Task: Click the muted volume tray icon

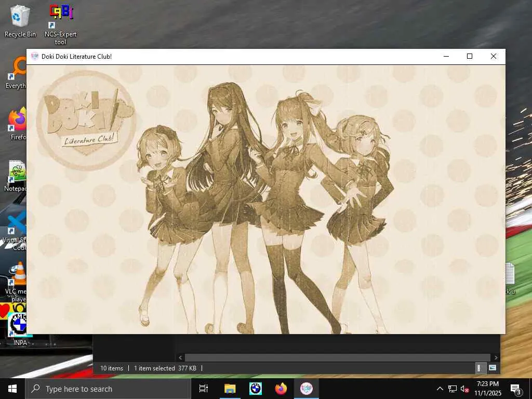Action: (x=464, y=389)
